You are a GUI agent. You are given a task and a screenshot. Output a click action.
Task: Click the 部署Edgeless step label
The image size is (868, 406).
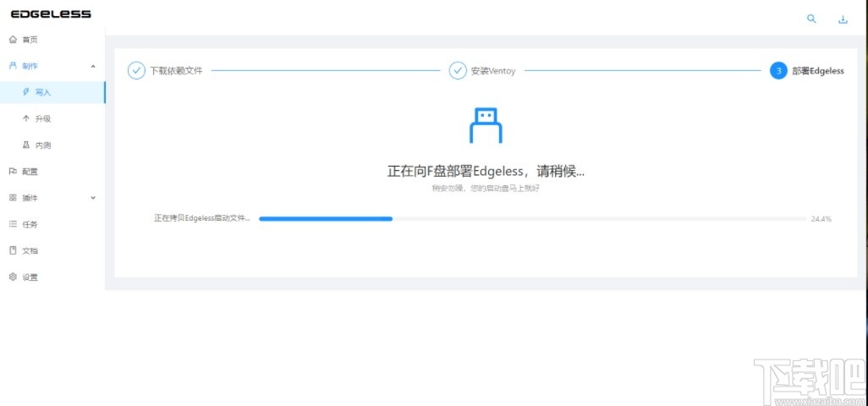(x=818, y=71)
